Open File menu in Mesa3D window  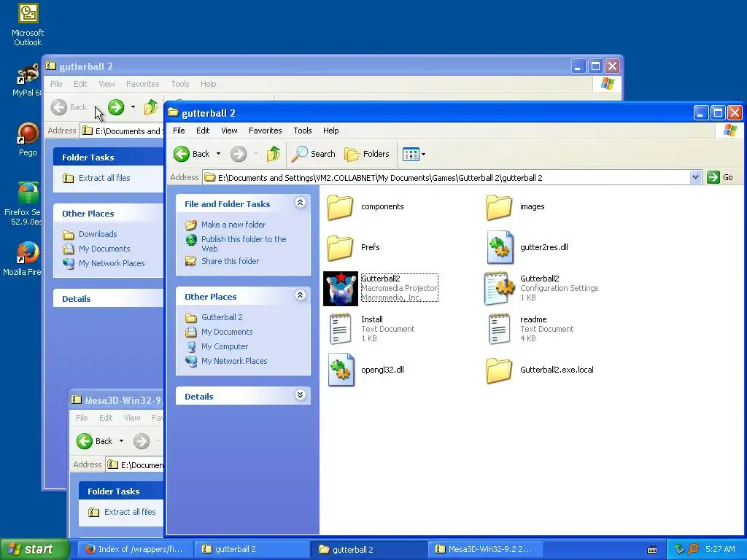coord(82,418)
